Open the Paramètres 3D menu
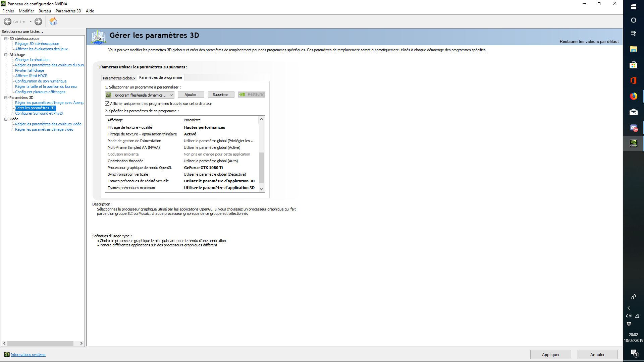The width and height of the screenshot is (644, 362). 68,11
